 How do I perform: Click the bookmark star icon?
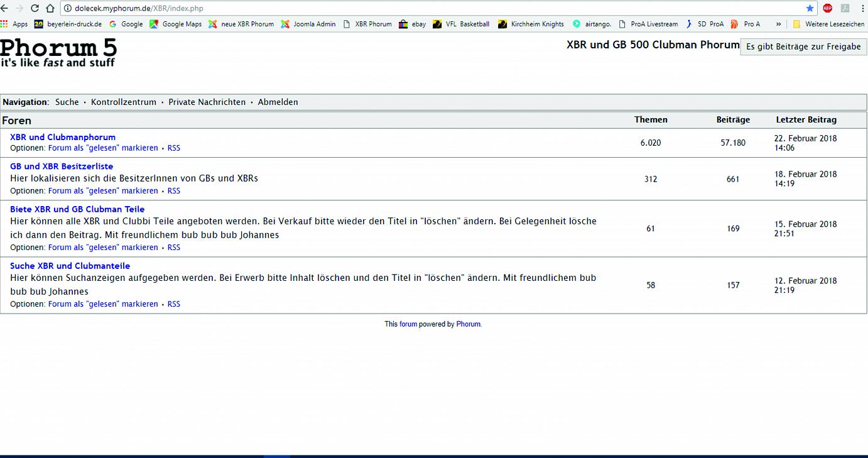pyautogui.click(x=810, y=8)
